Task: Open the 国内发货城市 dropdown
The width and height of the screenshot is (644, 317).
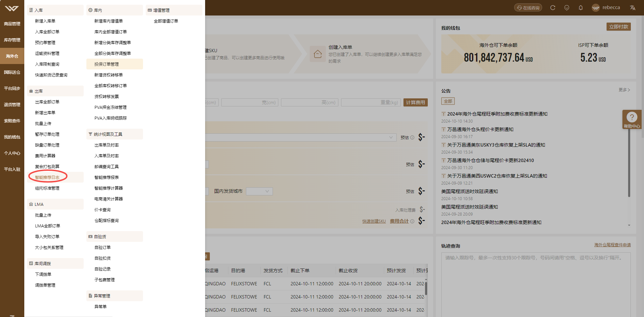Action: tap(259, 191)
